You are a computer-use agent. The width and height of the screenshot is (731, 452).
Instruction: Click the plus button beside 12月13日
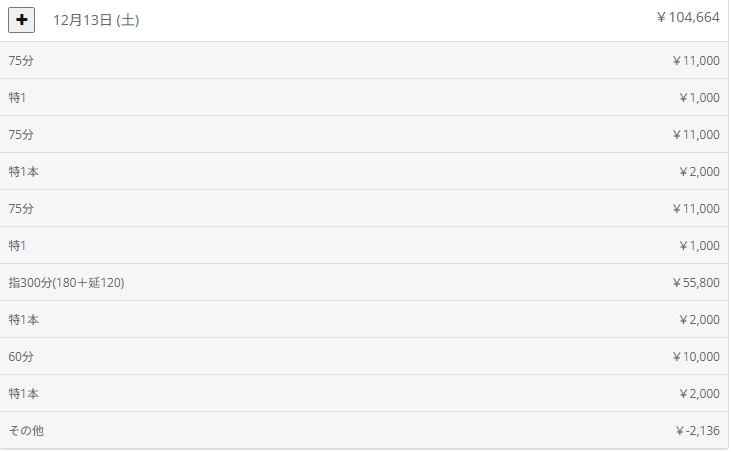[22, 20]
